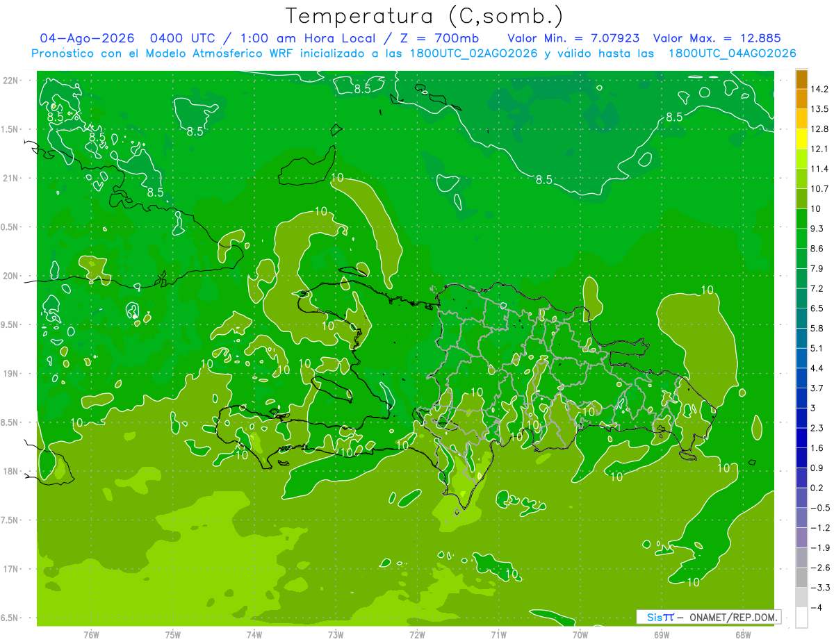Click the 14.2 colorbar value
Image resolution: width=834 pixels, height=644 pixels.
coord(819,89)
